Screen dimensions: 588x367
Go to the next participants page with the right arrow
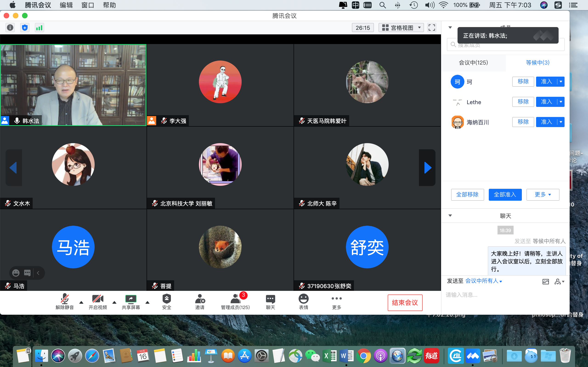[x=427, y=168]
